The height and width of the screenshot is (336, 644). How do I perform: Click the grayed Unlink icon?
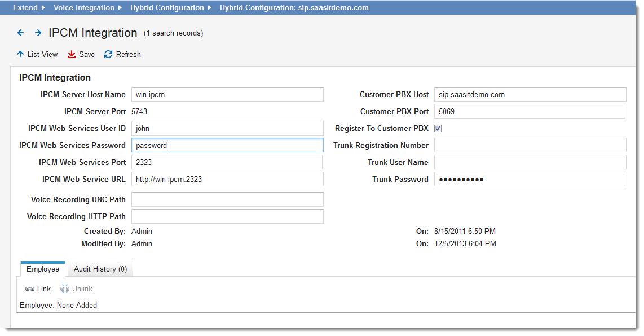pyautogui.click(x=66, y=289)
